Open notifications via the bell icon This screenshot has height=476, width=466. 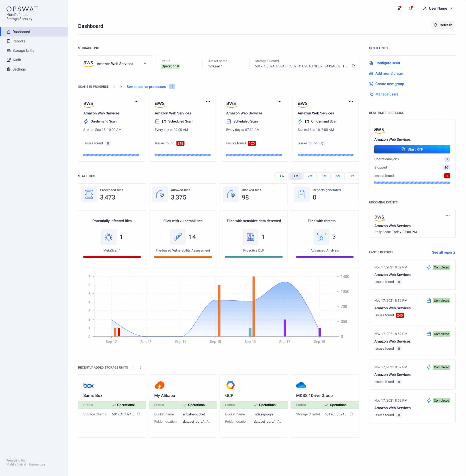(410, 8)
